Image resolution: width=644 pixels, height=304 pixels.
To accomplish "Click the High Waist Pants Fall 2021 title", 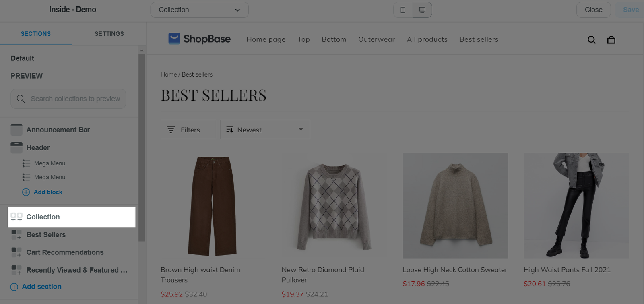I will [567, 270].
